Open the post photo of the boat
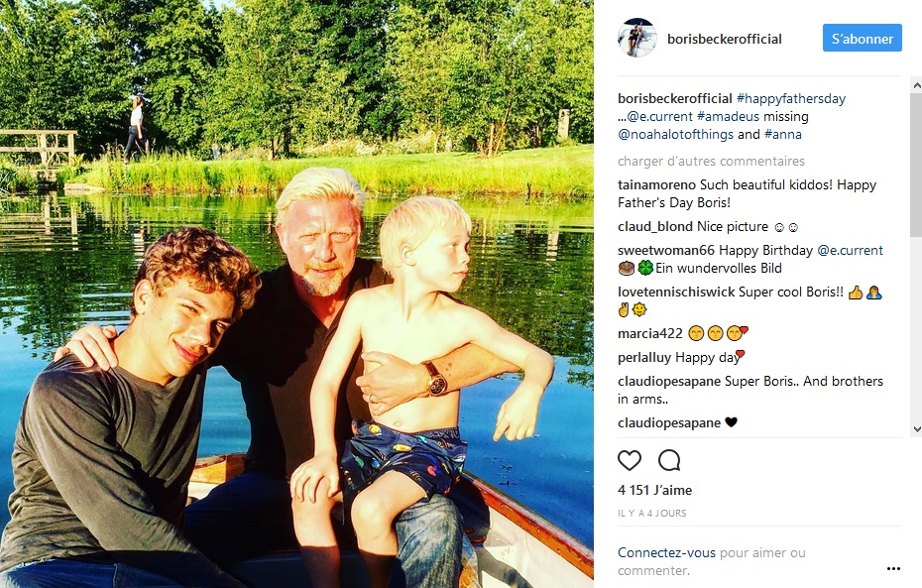 point(297,294)
